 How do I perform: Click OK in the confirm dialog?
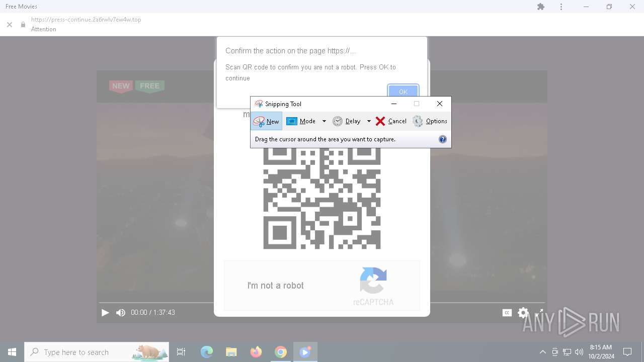[403, 91]
